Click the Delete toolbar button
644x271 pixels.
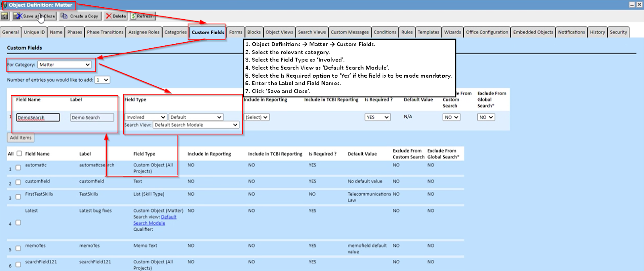coord(116,16)
